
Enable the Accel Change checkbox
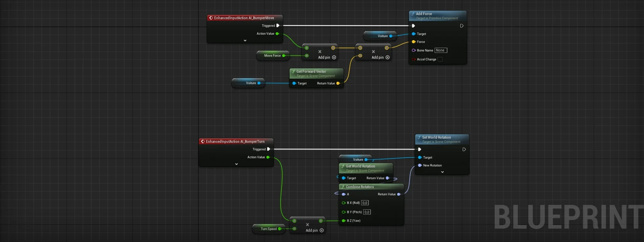tap(440, 59)
